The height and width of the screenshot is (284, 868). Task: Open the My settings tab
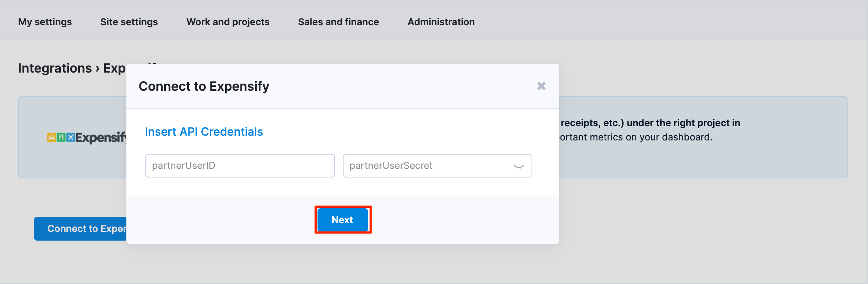coord(45,22)
